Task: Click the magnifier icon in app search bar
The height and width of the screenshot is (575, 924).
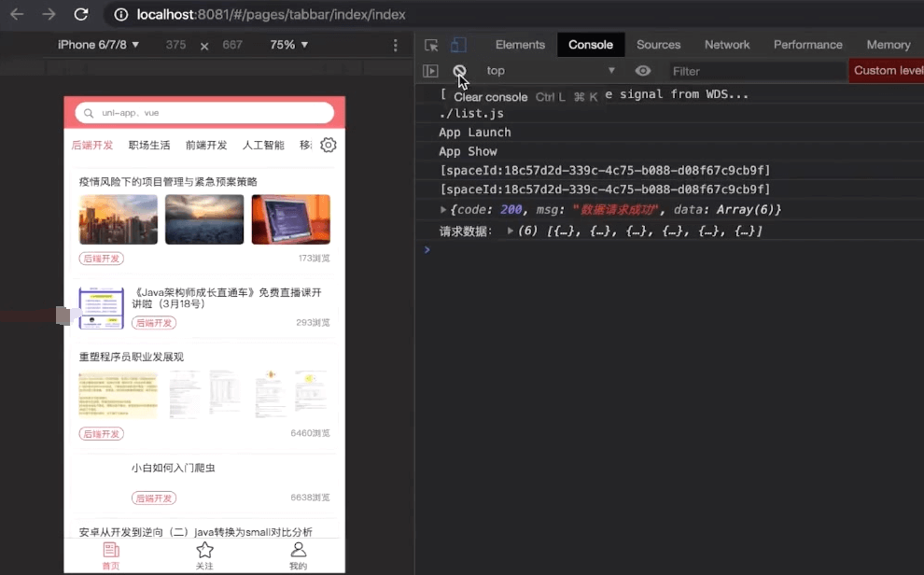Action: pos(89,113)
